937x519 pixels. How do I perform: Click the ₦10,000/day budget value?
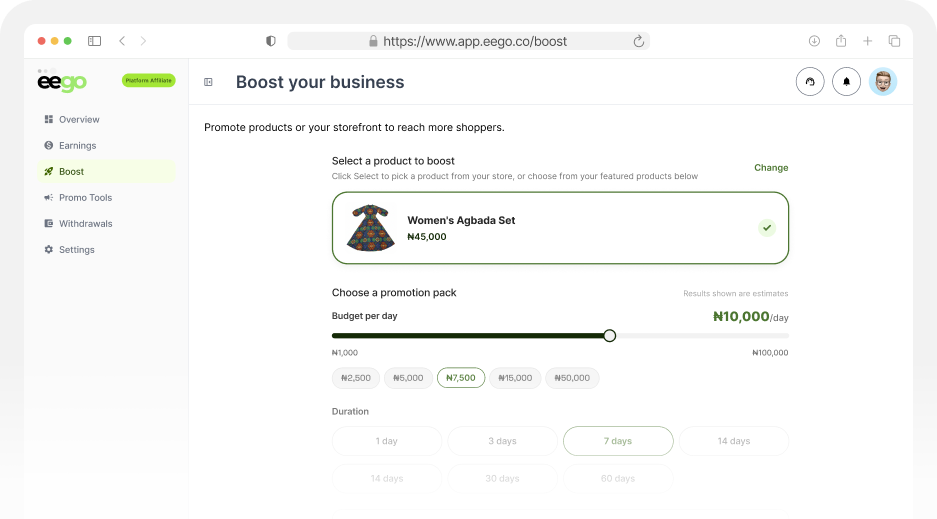(751, 317)
